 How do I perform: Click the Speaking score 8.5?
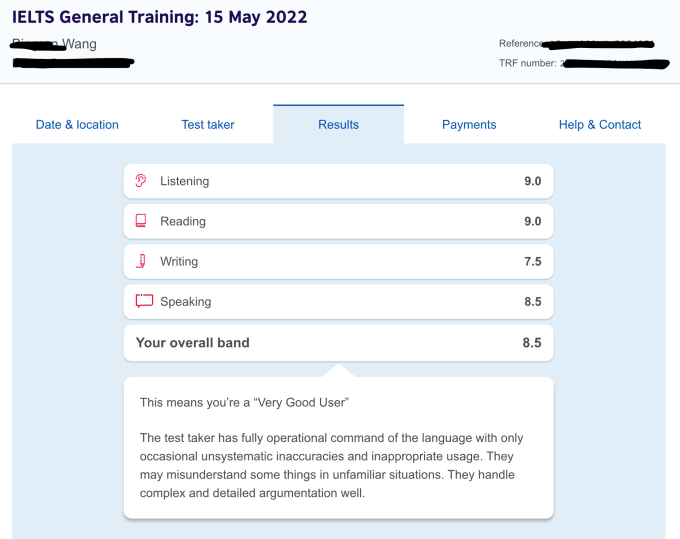533,302
